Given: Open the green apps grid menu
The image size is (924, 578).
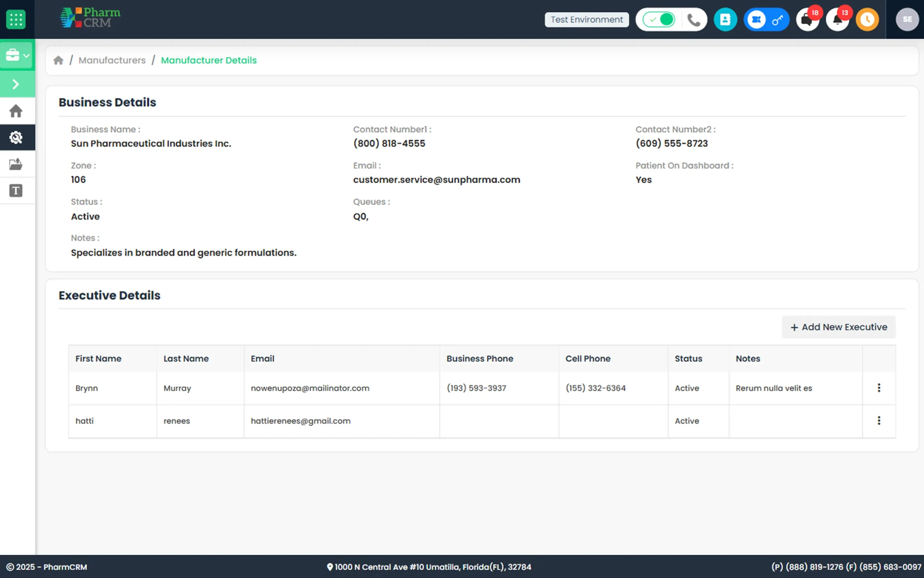Looking at the screenshot, I should [16, 19].
